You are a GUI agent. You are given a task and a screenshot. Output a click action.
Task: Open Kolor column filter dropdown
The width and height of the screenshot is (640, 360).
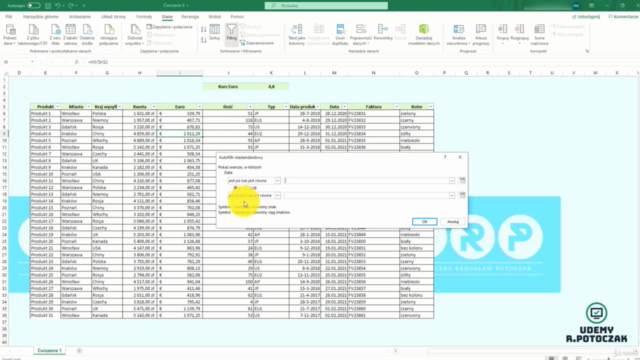click(x=431, y=107)
